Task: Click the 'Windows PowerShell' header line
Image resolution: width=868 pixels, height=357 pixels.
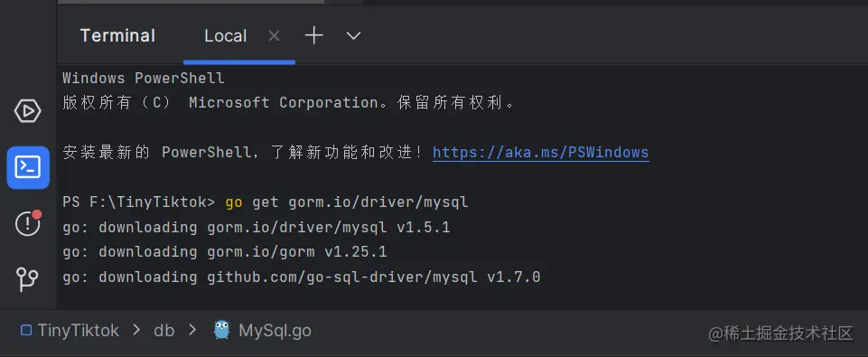Action: (x=144, y=78)
